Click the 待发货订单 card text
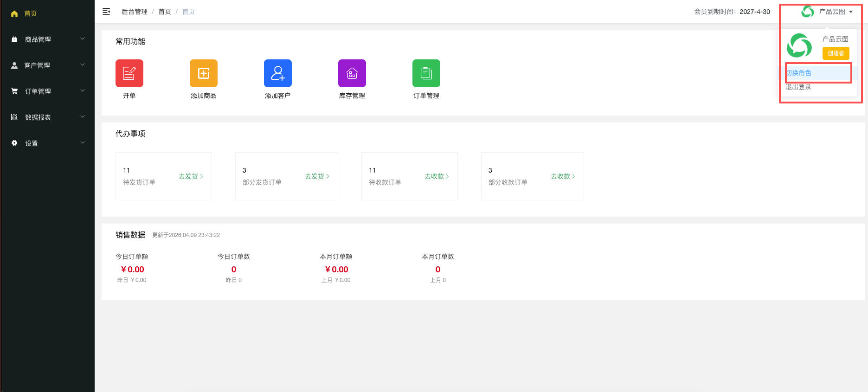This screenshot has height=392, width=868. 139,182
